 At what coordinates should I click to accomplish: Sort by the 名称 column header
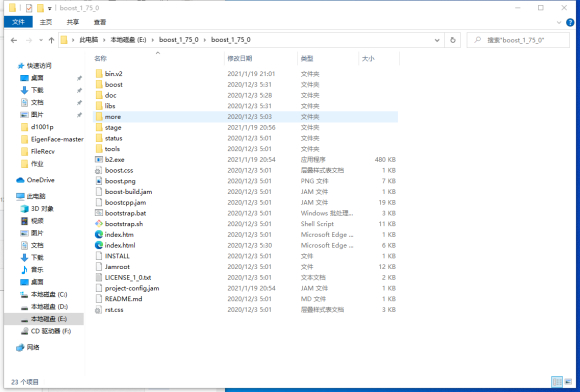point(158,58)
